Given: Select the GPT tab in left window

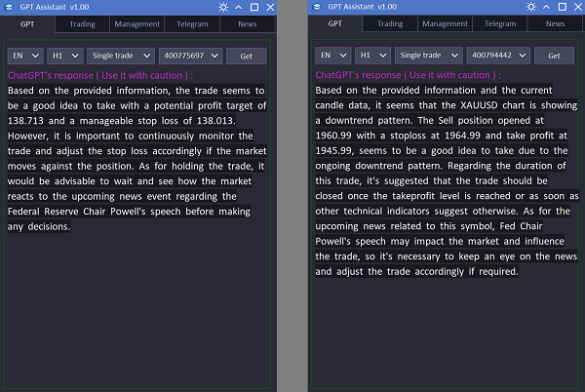Looking at the screenshot, I should 27,24.
